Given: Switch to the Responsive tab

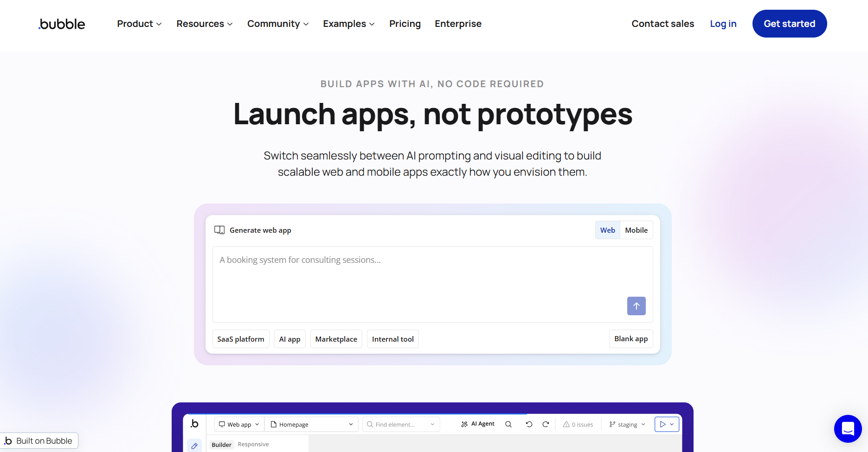Looking at the screenshot, I should point(253,444).
